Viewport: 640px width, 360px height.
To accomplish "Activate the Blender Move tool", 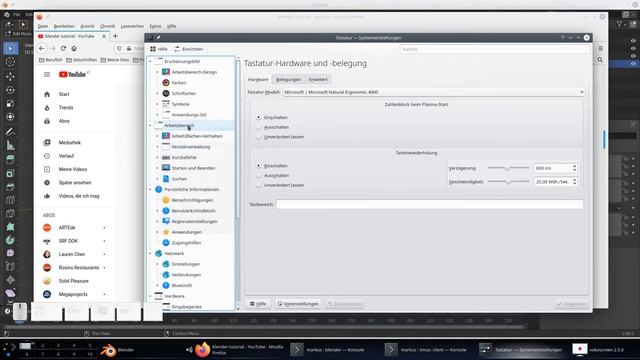I will (10, 76).
